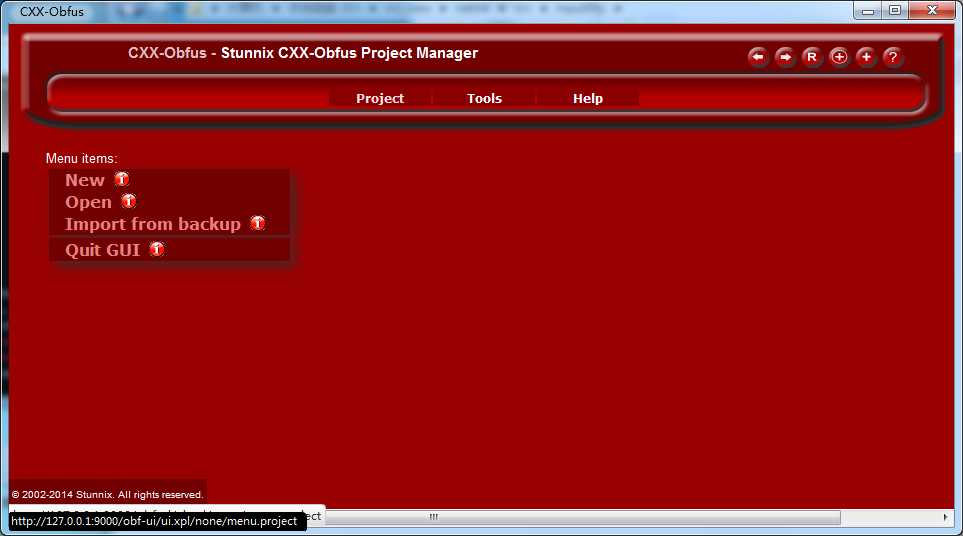Viewport: 963px width, 536px height.
Task: Open the Project menu
Action: [x=380, y=98]
